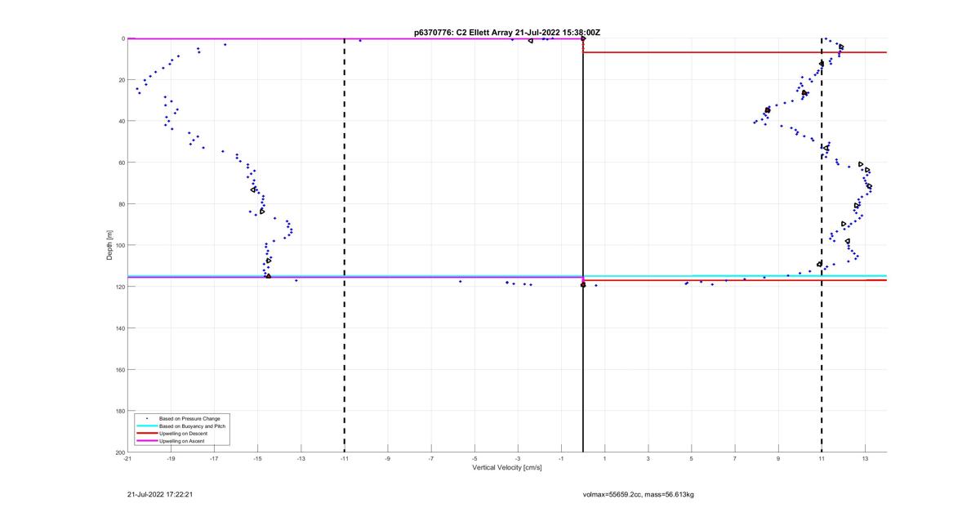980x508 pixels.
Task: Click legend entry 'Upwelling on Ascent'
Action: click(182, 441)
